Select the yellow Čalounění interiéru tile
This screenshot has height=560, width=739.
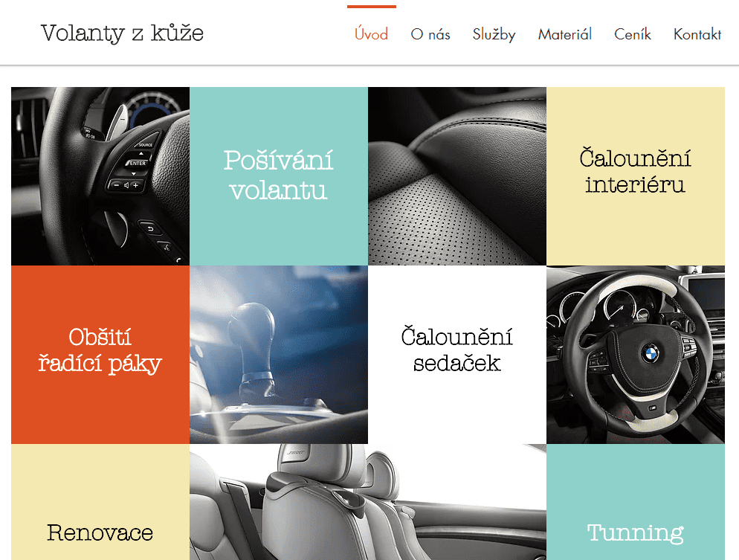[636, 176]
